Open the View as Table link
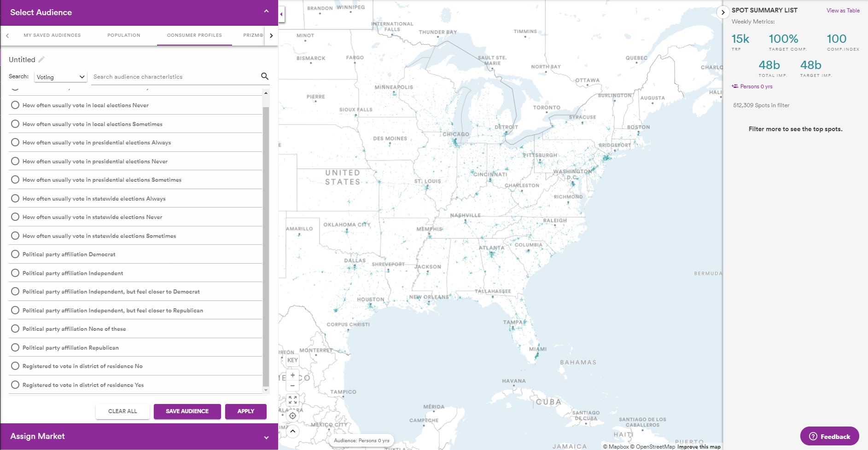The height and width of the screenshot is (450, 868). coord(843,11)
